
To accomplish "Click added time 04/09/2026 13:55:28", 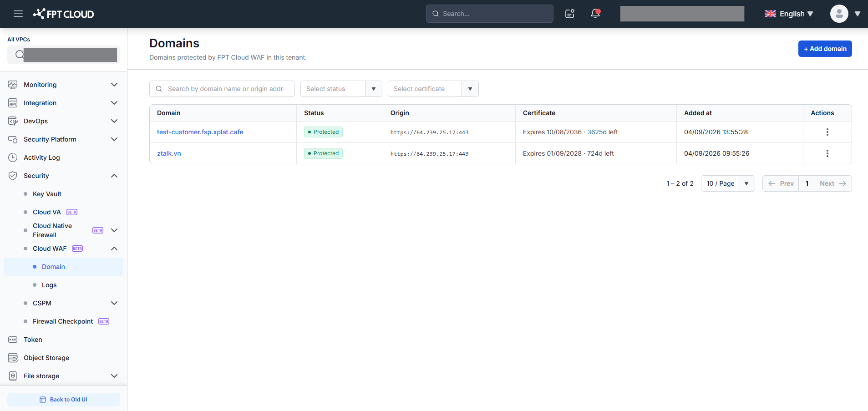I will (x=716, y=132).
